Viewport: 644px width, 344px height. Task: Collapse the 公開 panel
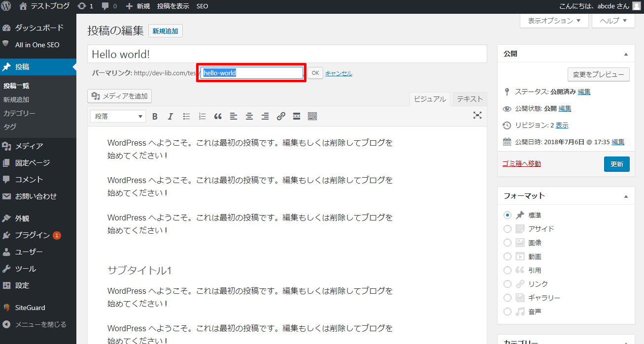click(626, 54)
